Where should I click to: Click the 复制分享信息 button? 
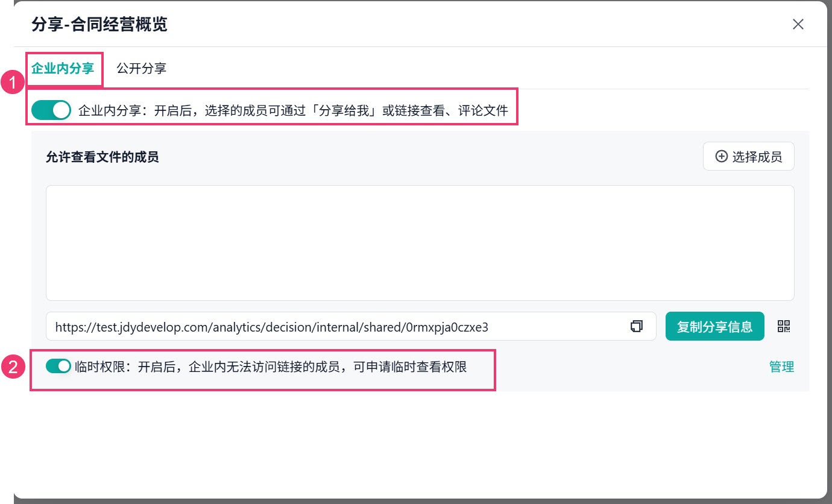click(715, 326)
